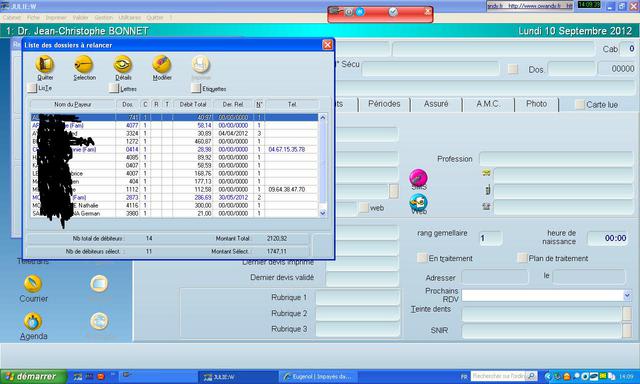Image resolution: width=640 pixels, height=384 pixels.
Task: Switch to the Photo tab
Action: click(536, 104)
